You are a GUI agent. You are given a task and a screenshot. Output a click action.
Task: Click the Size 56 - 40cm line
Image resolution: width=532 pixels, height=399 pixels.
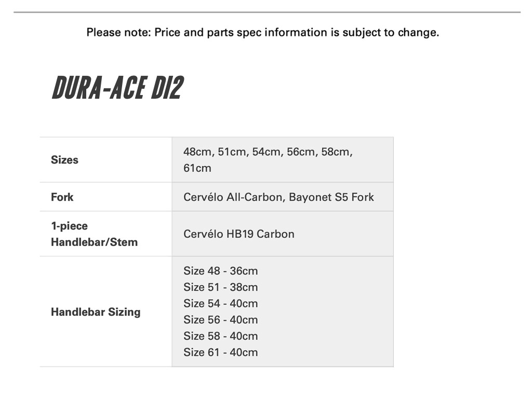220,320
